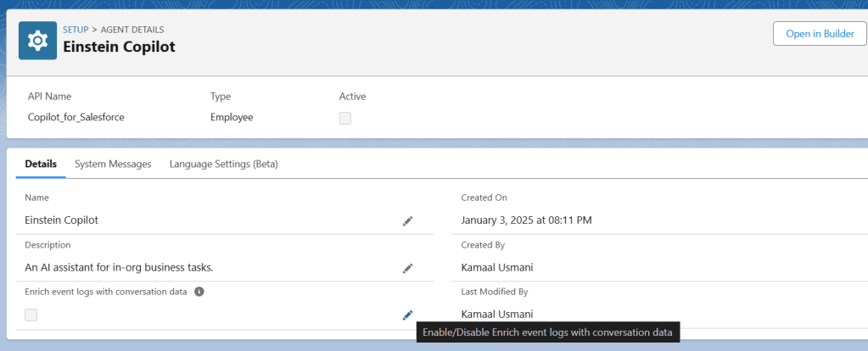Toggle the Active checkbox
Viewport: 868px width, 351px height.
coord(345,118)
